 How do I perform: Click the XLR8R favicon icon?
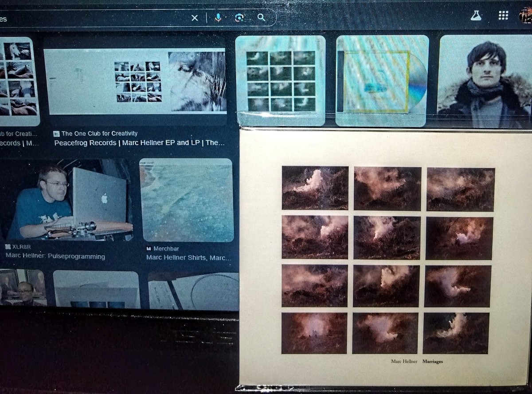(x=8, y=248)
